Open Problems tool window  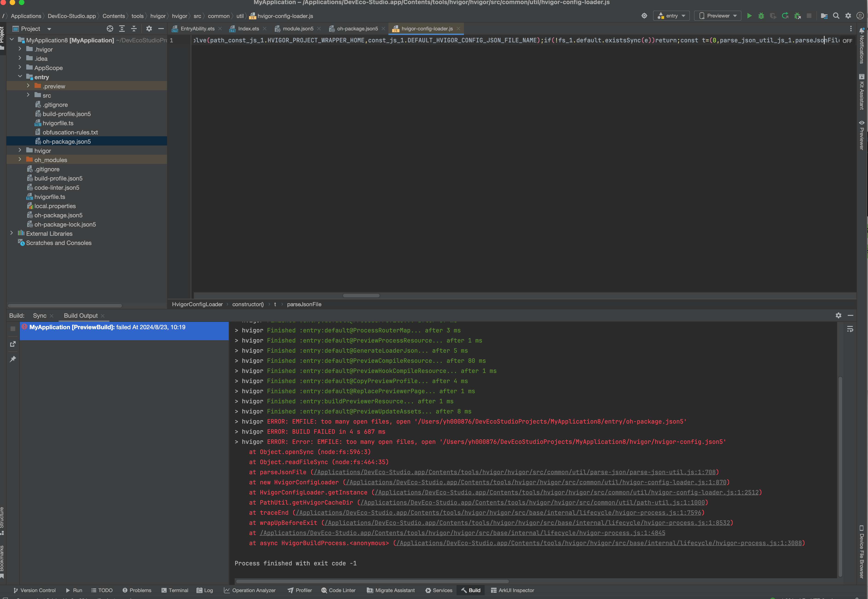pos(137,590)
